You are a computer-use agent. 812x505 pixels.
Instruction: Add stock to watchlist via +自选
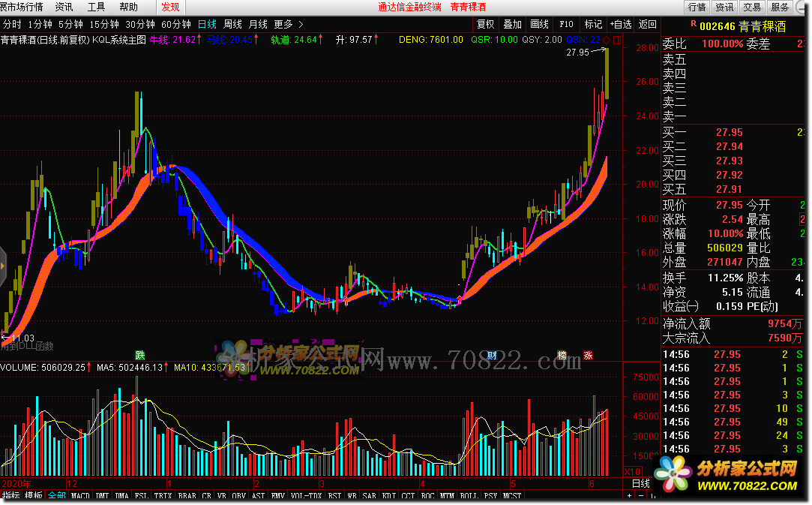[620, 24]
